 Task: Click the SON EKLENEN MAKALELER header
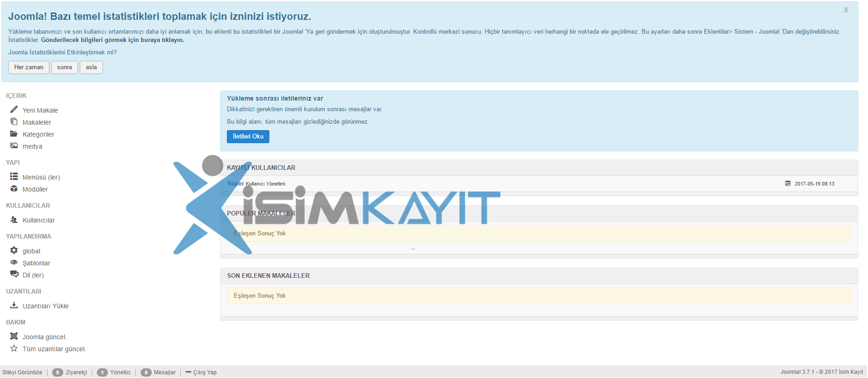coord(268,276)
